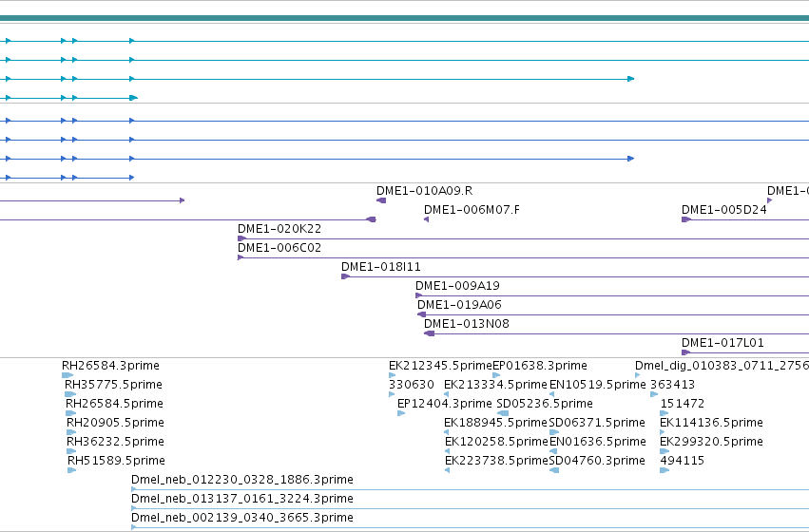Viewport: 809px width, 532px height.
Task: Click the Dmel_dig_010383_0711_2756 label
Action: pyautogui.click(x=722, y=366)
